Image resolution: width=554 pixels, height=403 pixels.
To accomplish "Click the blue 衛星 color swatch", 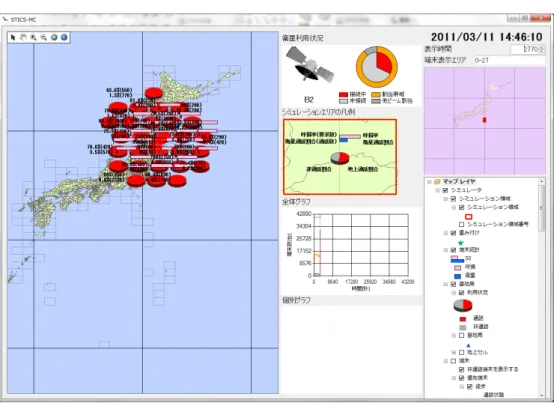I will click(x=458, y=276).
